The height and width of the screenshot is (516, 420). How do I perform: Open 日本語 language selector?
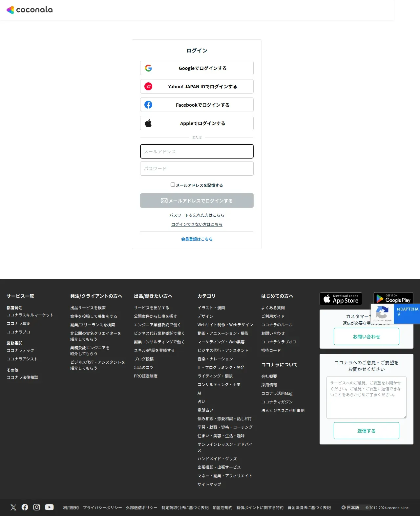[350, 507]
